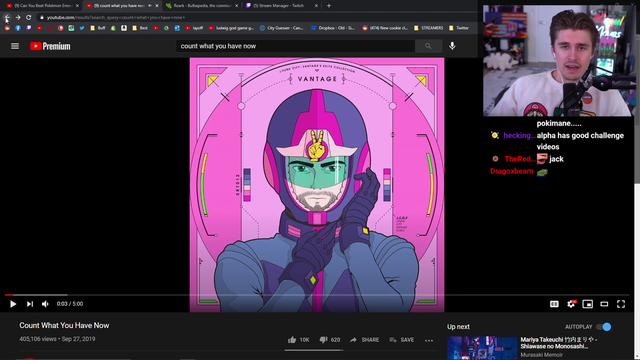640x360 pixels.
Task: Open a new browser tab
Action: pos(329,6)
